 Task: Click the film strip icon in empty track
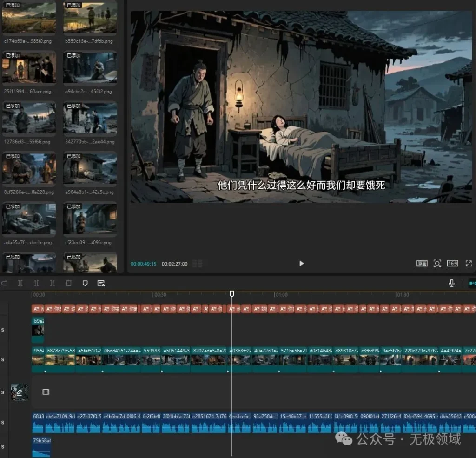pyautogui.click(x=46, y=392)
